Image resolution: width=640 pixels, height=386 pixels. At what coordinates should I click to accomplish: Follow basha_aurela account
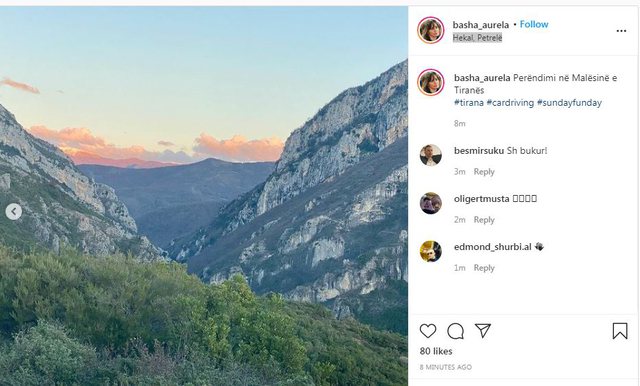534,24
